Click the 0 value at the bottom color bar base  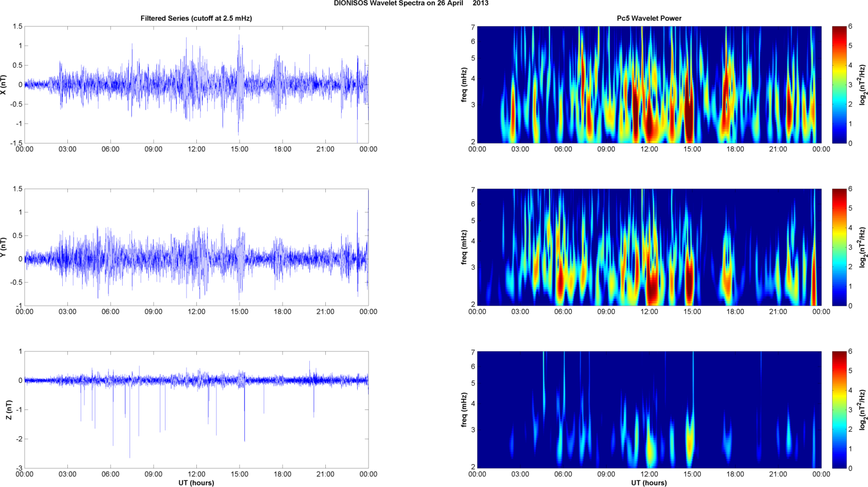[850, 468]
